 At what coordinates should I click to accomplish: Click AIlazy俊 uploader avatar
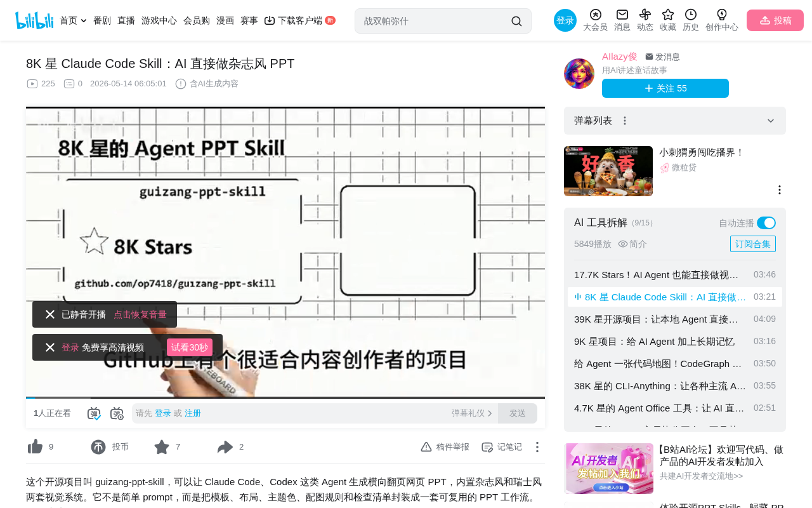pyautogui.click(x=579, y=74)
